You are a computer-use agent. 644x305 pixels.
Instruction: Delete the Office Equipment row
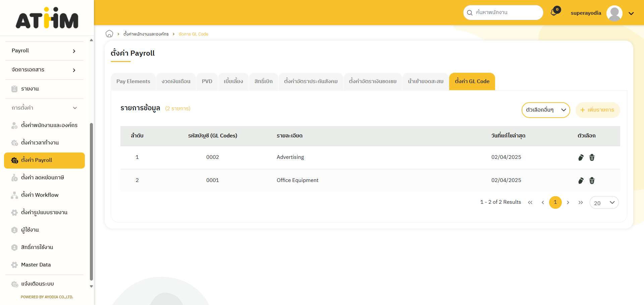[592, 181]
